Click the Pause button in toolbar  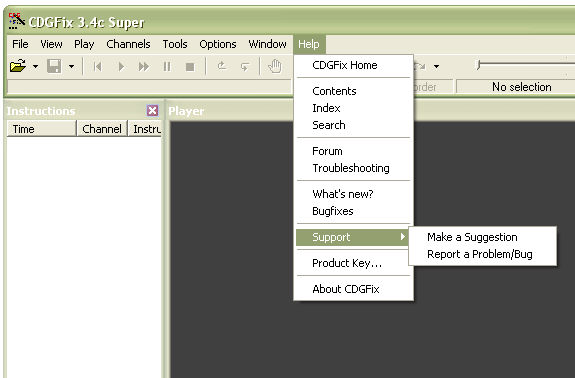click(x=167, y=67)
